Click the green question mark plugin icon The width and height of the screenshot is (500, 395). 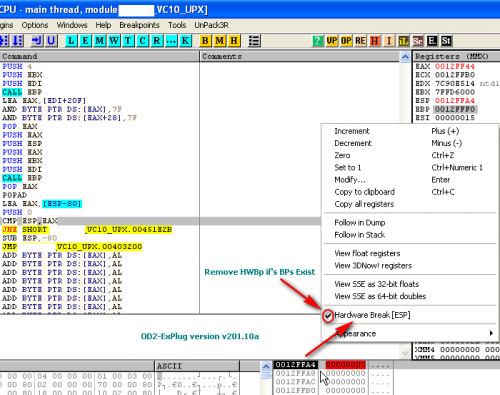pos(318,41)
